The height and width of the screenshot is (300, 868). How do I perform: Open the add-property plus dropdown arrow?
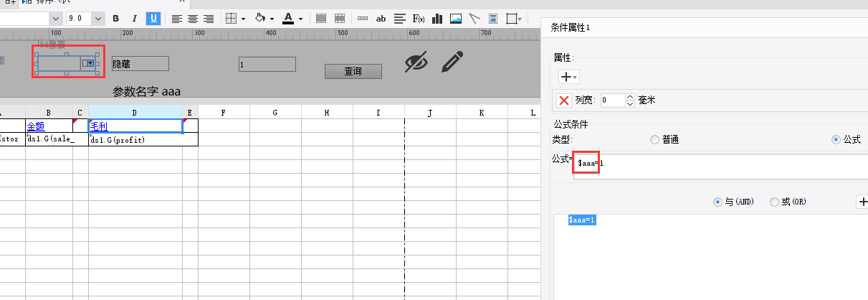[x=575, y=77]
